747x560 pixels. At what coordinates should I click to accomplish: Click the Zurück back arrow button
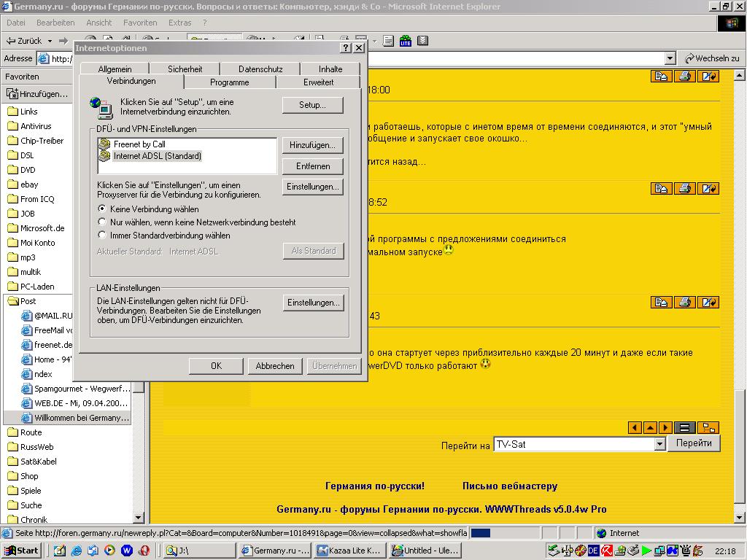[x=24, y=41]
